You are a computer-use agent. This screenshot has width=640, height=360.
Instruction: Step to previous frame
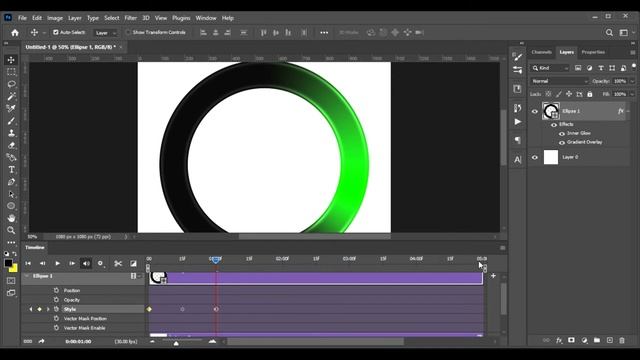[42, 264]
